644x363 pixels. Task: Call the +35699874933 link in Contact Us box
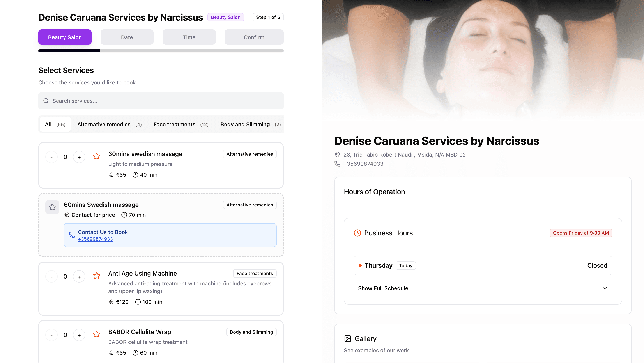pos(95,239)
